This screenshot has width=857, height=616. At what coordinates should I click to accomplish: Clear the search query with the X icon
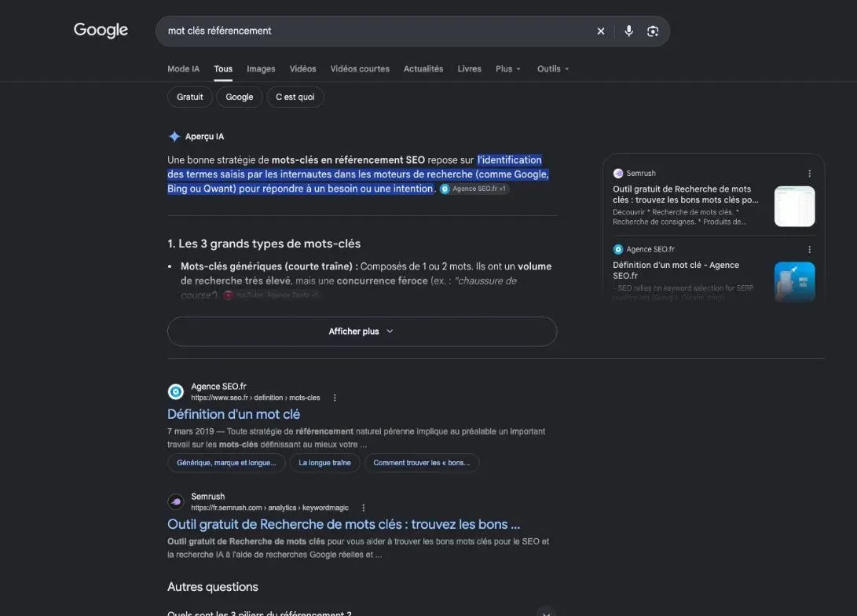click(601, 31)
